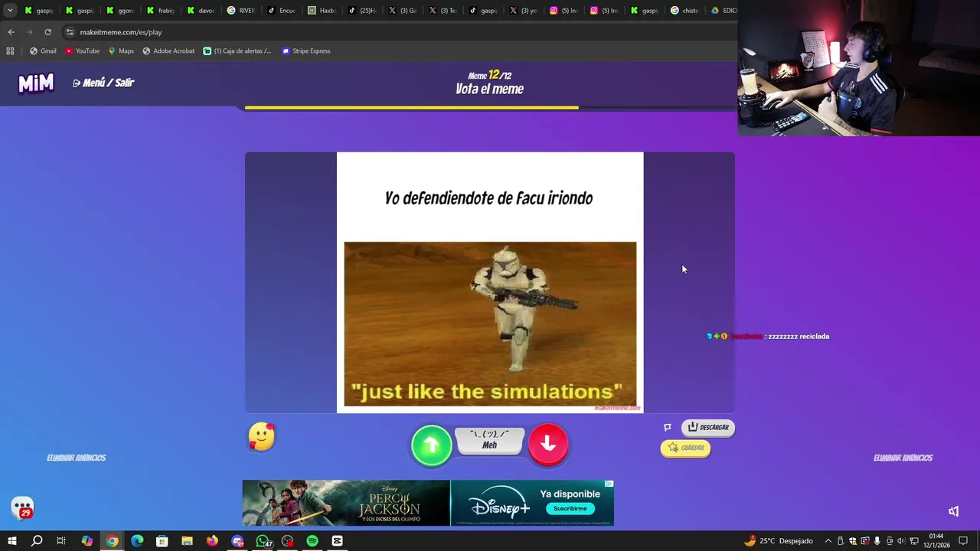This screenshot has height=551, width=980.
Task: Open Windows taskbar search
Action: tap(36, 541)
